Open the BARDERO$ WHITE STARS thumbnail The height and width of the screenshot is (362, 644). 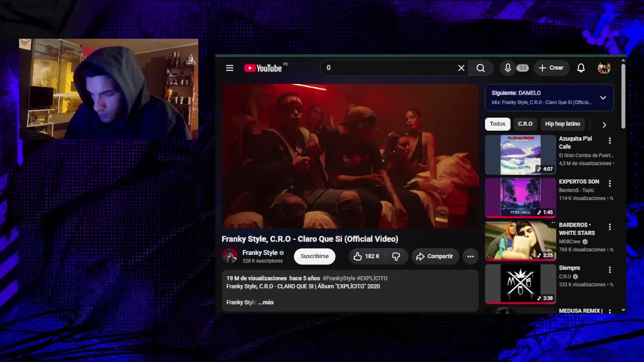pyautogui.click(x=520, y=241)
